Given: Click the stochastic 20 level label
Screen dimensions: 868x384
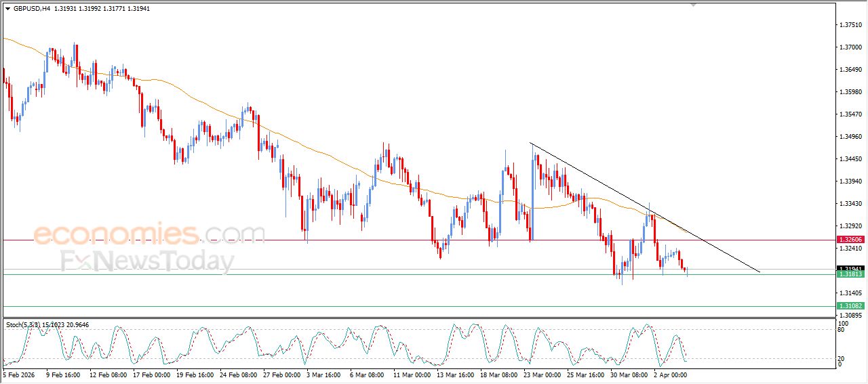Looking at the screenshot, I should [x=840, y=358].
